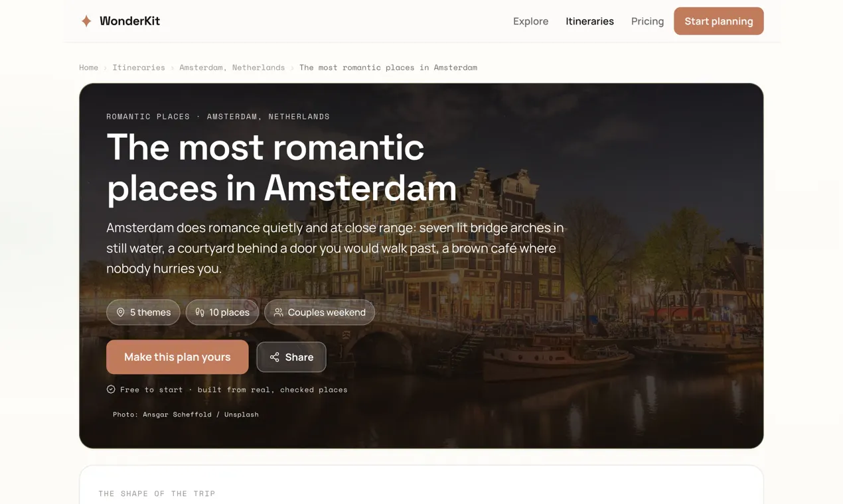Click Make this plan yours button
Viewport: 843px width, 504px height.
coord(177,357)
